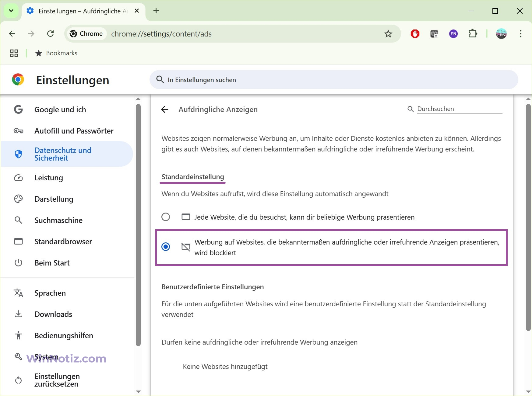Click the magnifier Suchmaschine icon
The image size is (532, 396).
(x=18, y=220)
